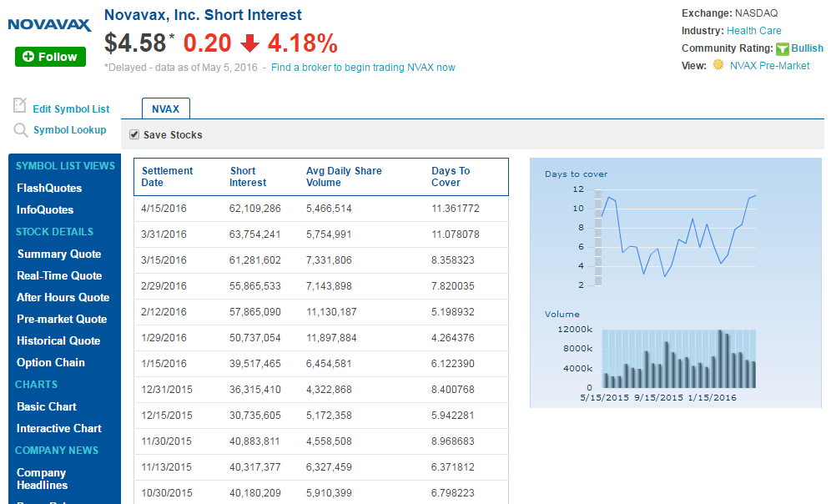This screenshot has height=504, width=831.
Task: Open Option Chain in sidebar
Action: [51, 362]
